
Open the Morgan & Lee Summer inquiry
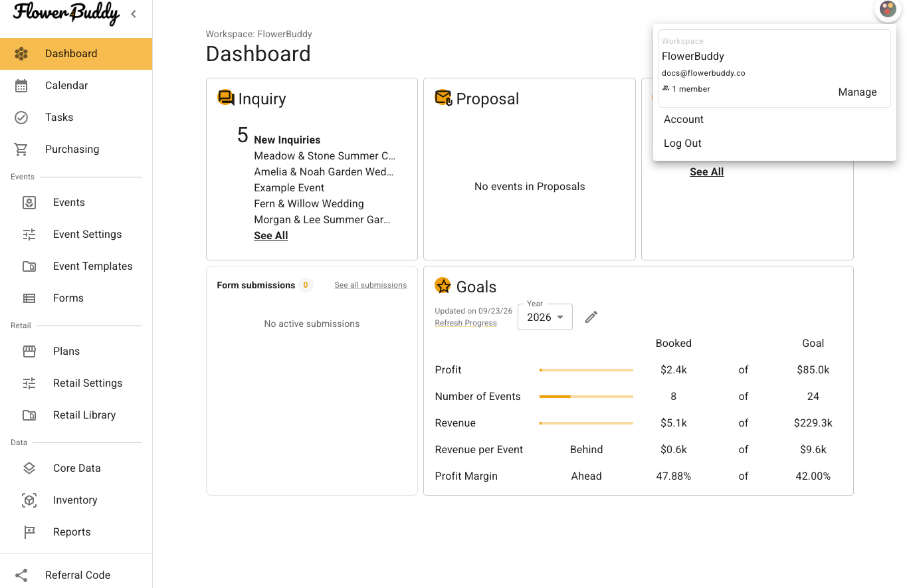pyautogui.click(x=322, y=220)
